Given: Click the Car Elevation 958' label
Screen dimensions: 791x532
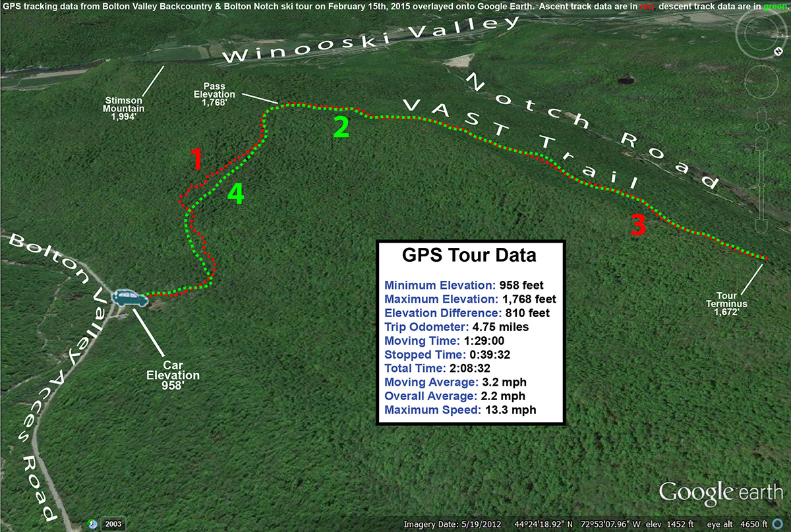Looking at the screenshot, I should [x=173, y=375].
